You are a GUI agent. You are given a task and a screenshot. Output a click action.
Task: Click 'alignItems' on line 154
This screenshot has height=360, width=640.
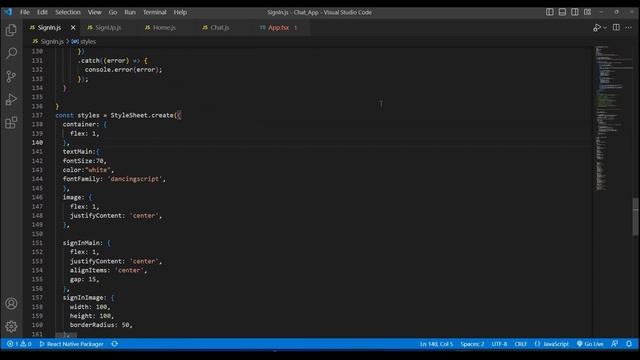pyautogui.click(x=88, y=270)
